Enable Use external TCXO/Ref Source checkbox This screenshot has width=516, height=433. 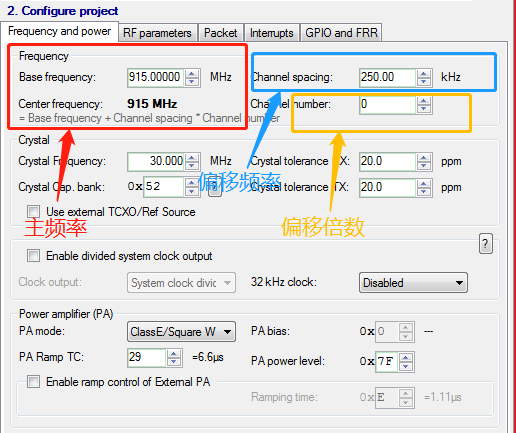click(x=33, y=211)
